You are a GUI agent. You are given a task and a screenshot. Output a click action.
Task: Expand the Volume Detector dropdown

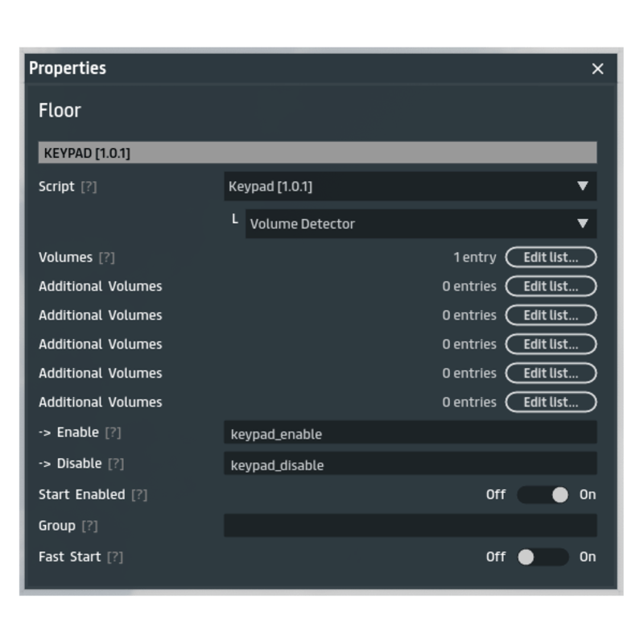coord(420,224)
